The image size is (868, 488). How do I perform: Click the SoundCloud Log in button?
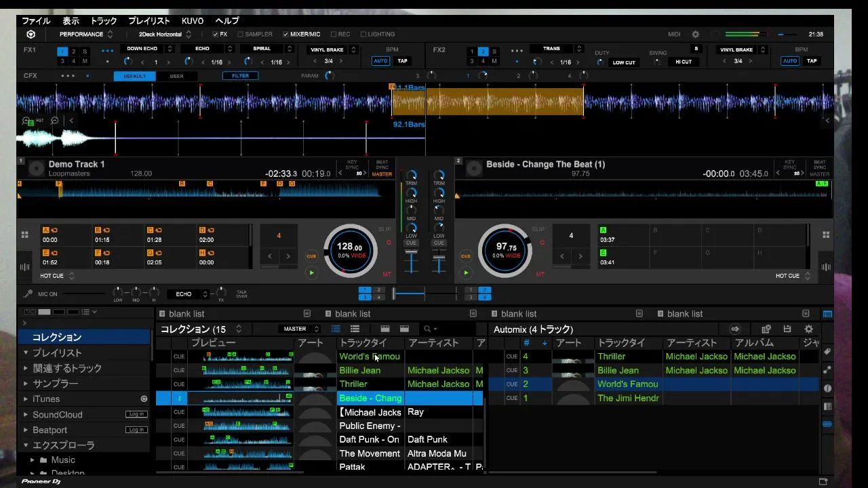[136, 414]
